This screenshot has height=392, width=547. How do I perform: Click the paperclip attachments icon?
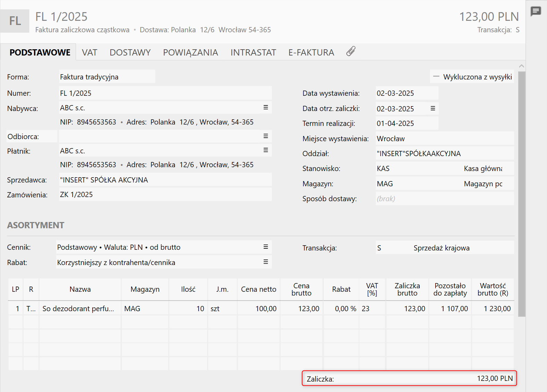351,51
